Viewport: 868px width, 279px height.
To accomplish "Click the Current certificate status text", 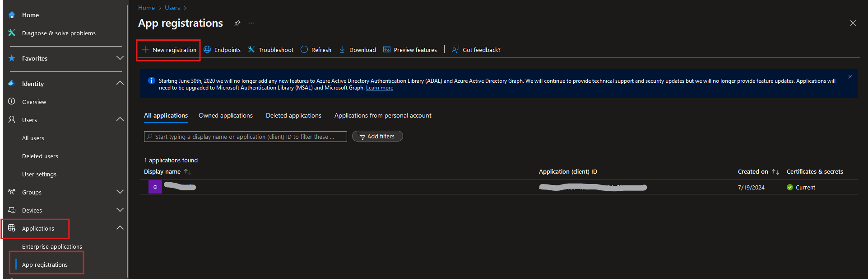I will coord(805,187).
